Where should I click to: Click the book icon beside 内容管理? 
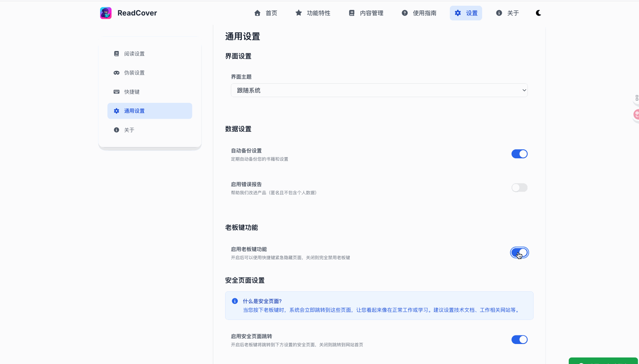pos(351,13)
